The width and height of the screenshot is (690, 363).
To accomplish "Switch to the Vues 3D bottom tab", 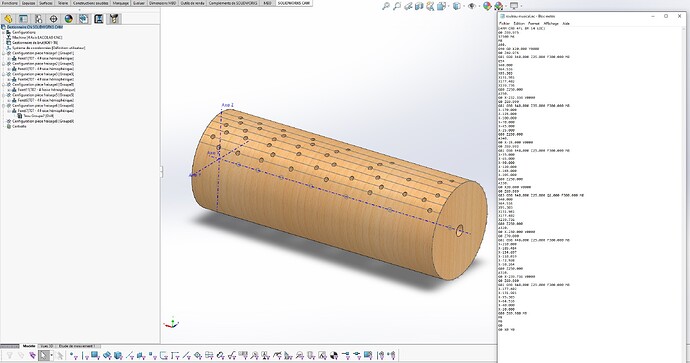I will pyautogui.click(x=47, y=346).
